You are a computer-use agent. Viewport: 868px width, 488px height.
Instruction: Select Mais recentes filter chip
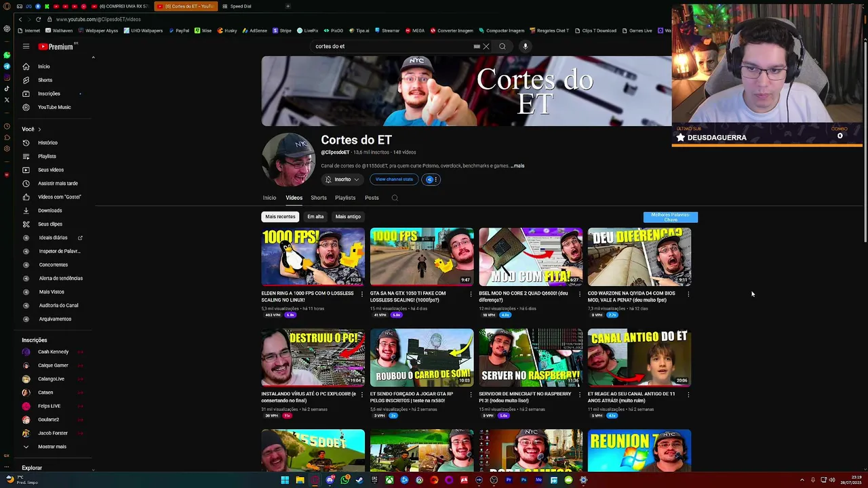(x=280, y=217)
